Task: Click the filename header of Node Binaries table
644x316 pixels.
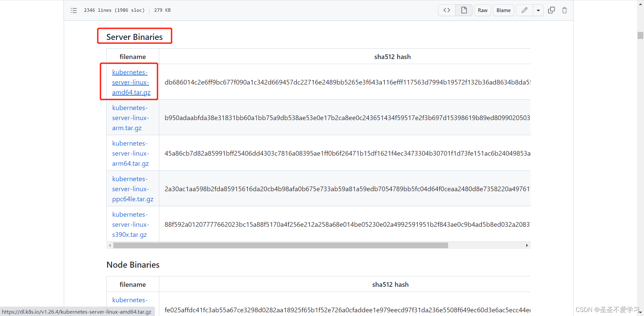Action: tap(133, 284)
